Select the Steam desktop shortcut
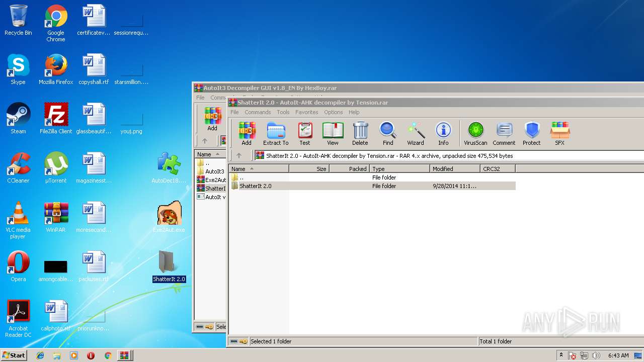Screen dimensions: 644x362 coord(18,119)
